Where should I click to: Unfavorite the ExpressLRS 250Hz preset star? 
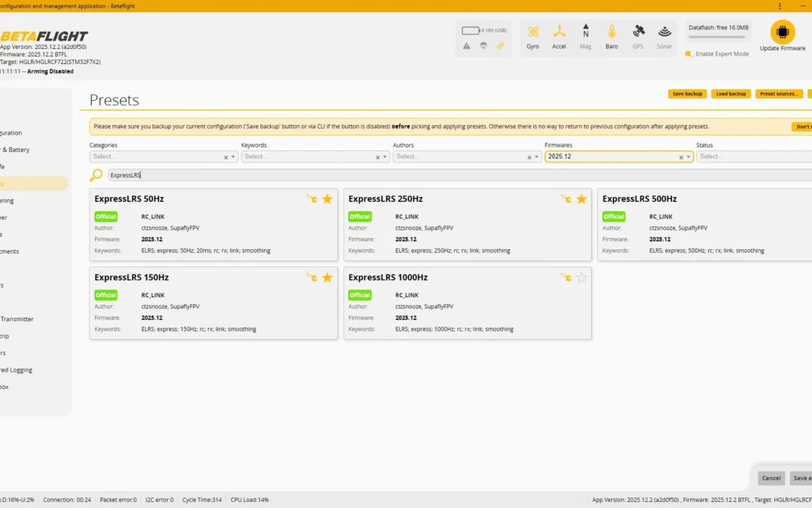(x=581, y=199)
